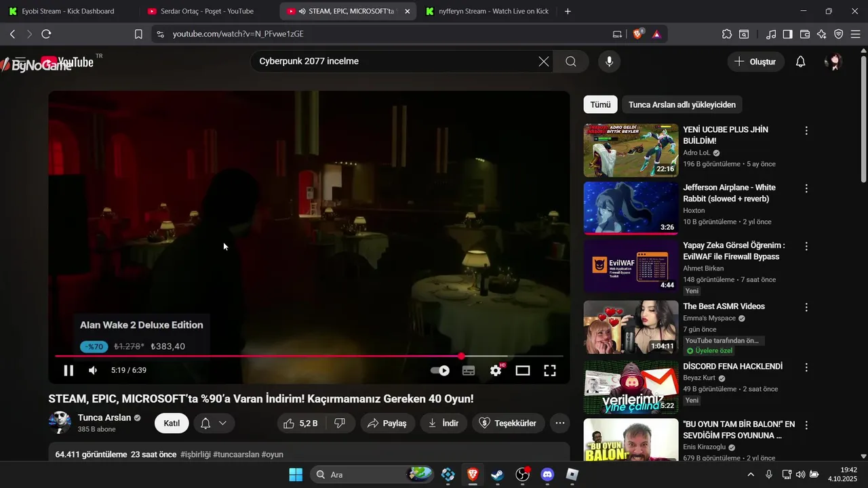
Task: Switch to nyfferyn Stream Kick tab
Action: tap(488, 12)
